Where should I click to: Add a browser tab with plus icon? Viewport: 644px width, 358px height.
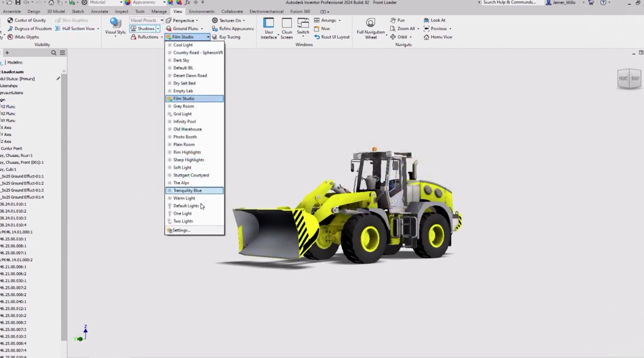click(7, 53)
